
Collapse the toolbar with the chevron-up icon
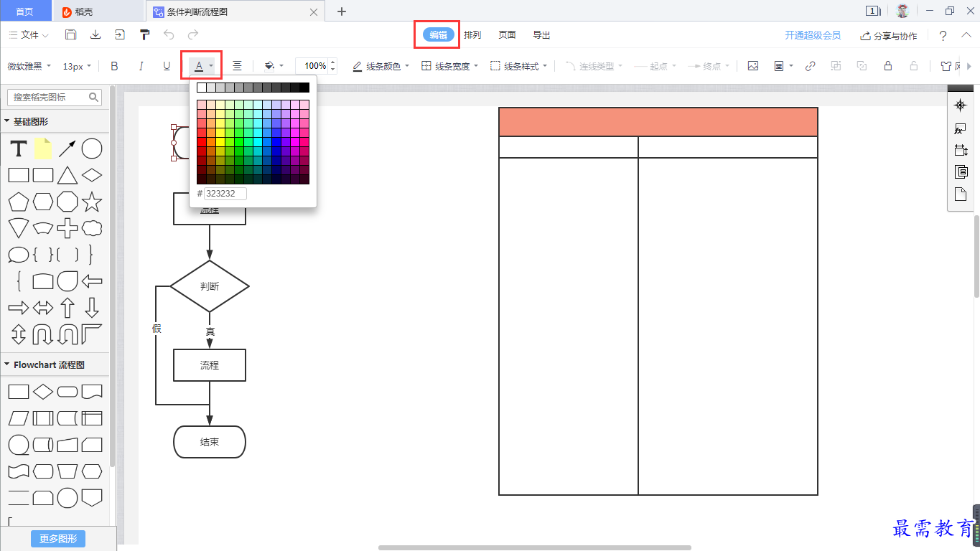coord(966,34)
